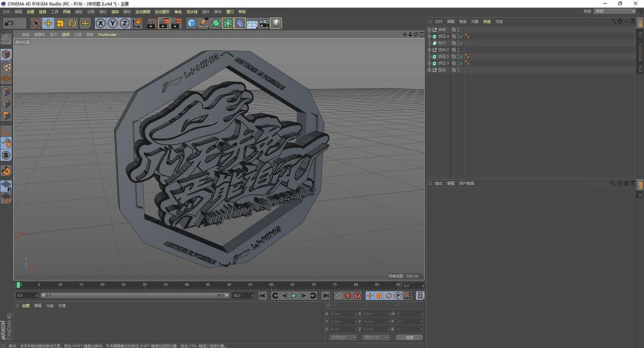Open Render Settings with gear clapperboard
The image size is (644, 348).
click(x=176, y=23)
